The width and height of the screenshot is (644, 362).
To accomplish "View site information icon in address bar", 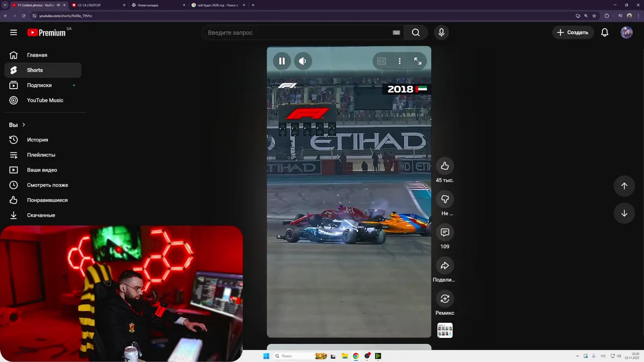I will click(x=35, y=16).
